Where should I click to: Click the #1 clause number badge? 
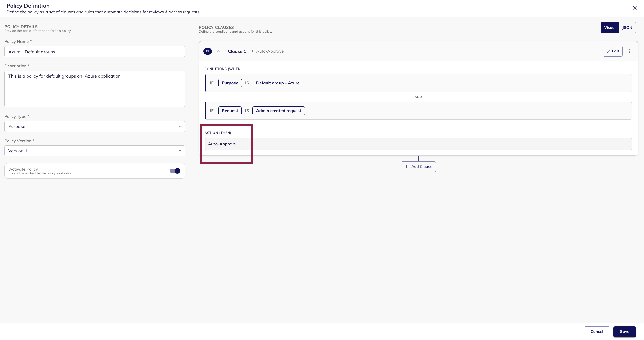click(207, 51)
